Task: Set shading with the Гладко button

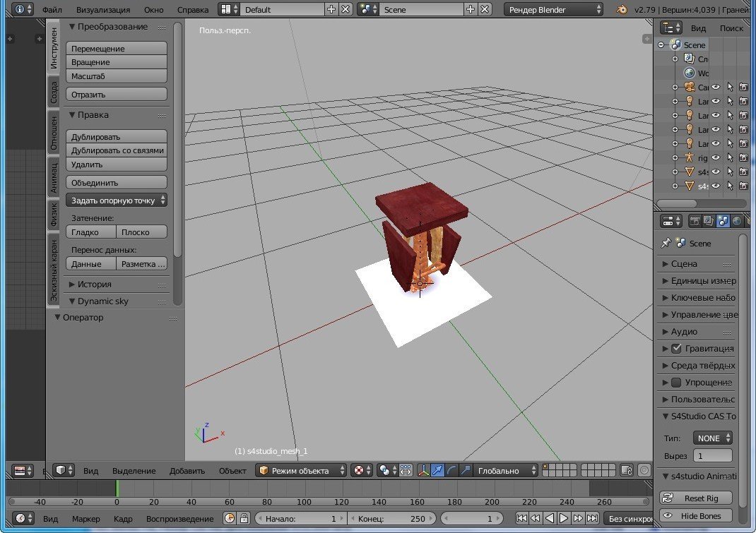Action: pyautogui.click(x=91, y=232)
